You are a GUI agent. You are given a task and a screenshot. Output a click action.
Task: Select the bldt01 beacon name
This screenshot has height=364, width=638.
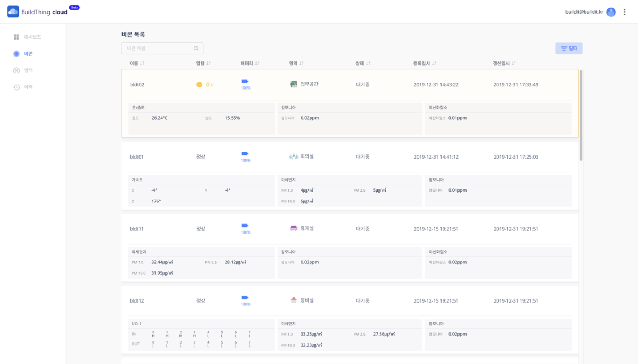pos(137,157)
